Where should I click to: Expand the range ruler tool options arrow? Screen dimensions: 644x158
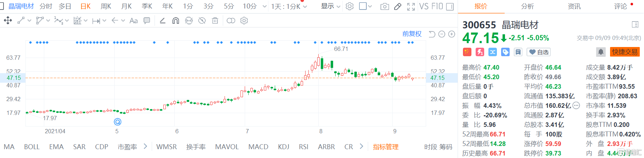[x=104, y=21]
